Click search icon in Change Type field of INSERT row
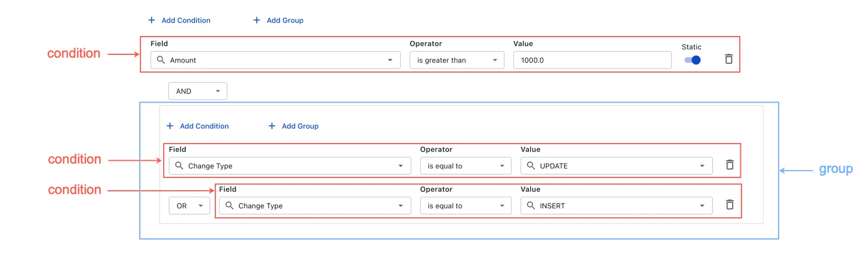This screenshot has height=265, width=868. tap(229, 206)
